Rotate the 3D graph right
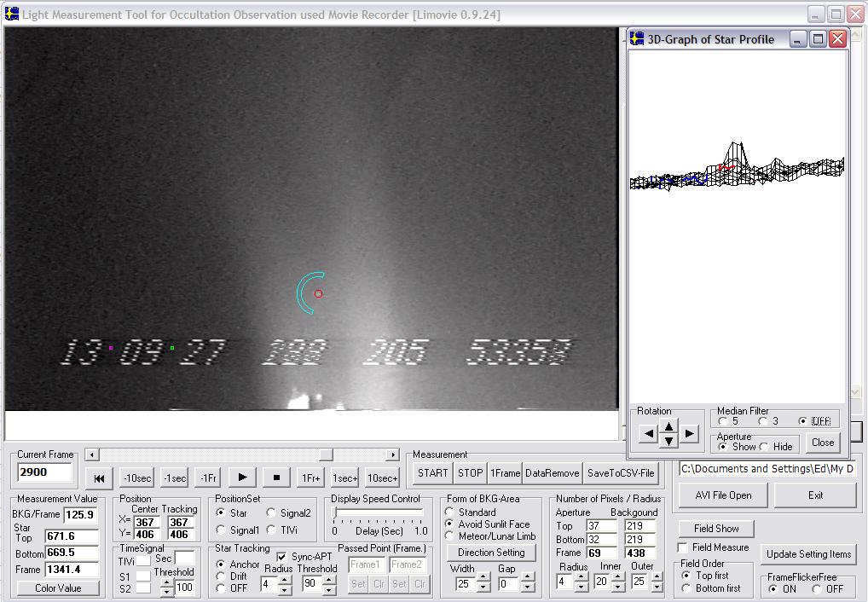868x602 pixels. [x=689, y=434]
